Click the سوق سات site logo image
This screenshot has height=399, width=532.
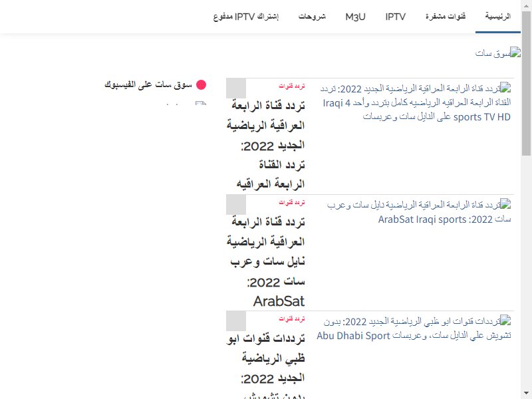[498, 53]
